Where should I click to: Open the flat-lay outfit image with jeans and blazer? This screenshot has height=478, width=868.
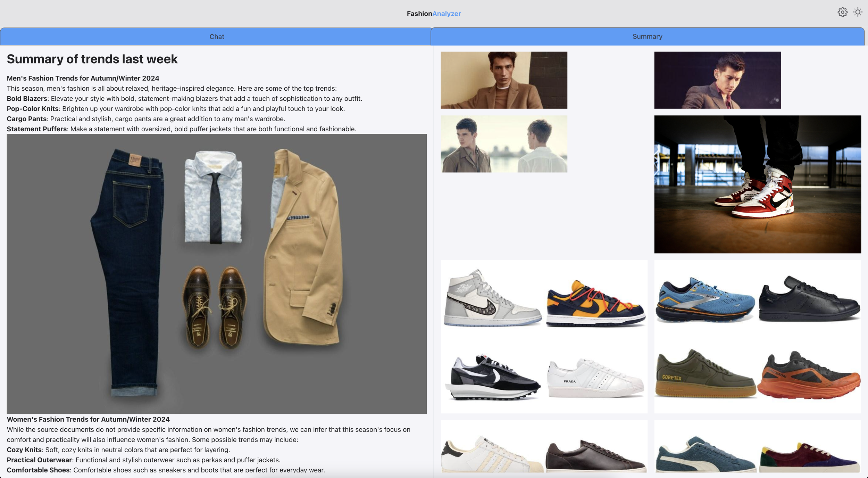(x=217, y=274)
